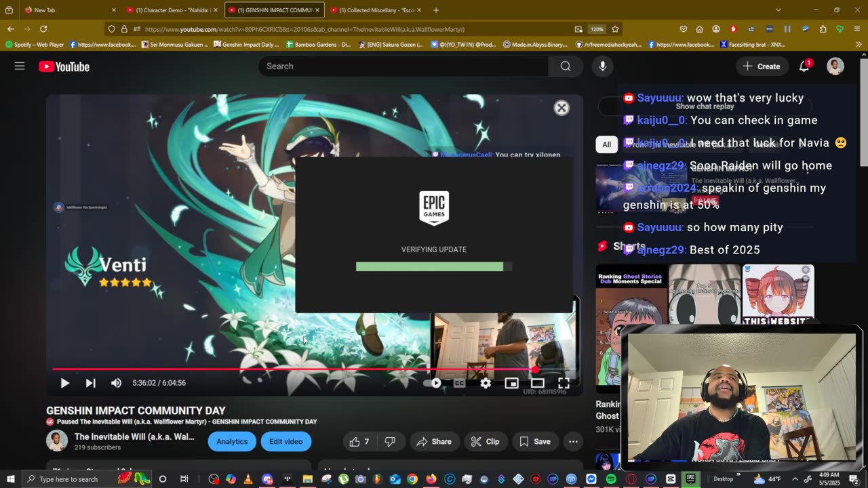Switch to miniplayer mode
868x488 pixels.
click(511, 383)
